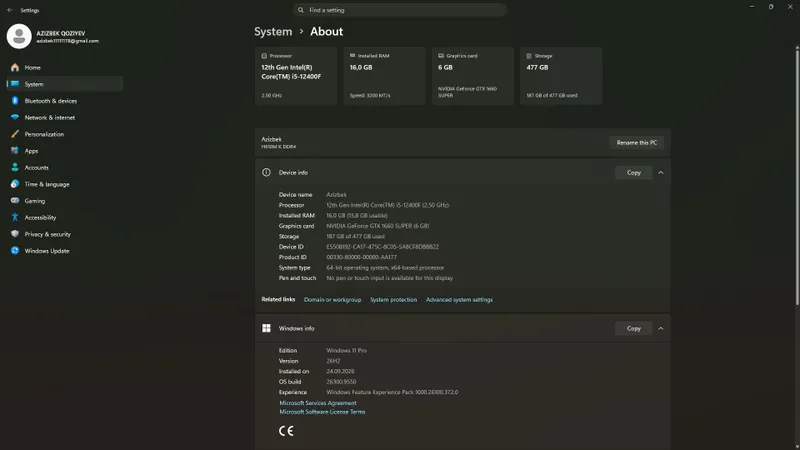Select Personalization in the sidebar
Viewport: 800px width, 450px height.
point(65,134)
